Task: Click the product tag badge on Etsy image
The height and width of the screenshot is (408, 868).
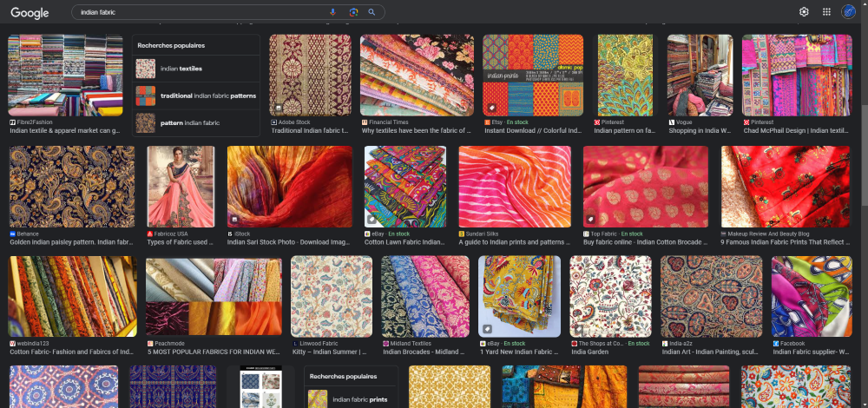Action: (x=491, y=108)
